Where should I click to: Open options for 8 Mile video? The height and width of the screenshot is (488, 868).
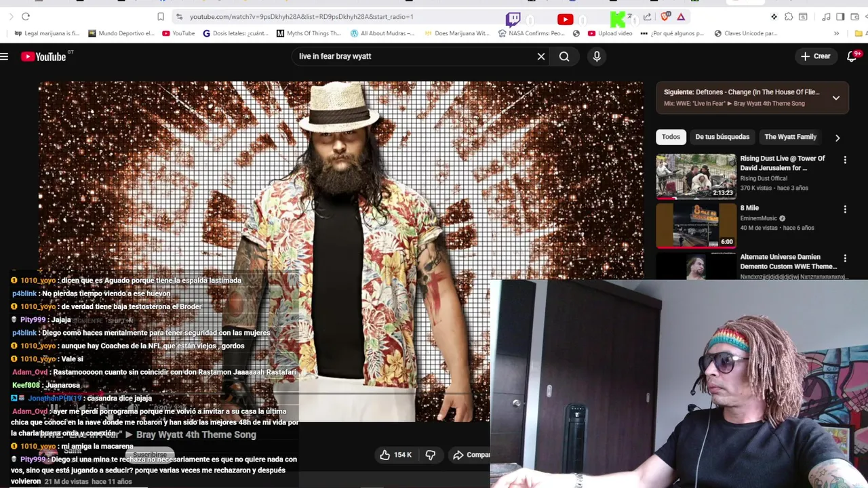coord(845,209)
